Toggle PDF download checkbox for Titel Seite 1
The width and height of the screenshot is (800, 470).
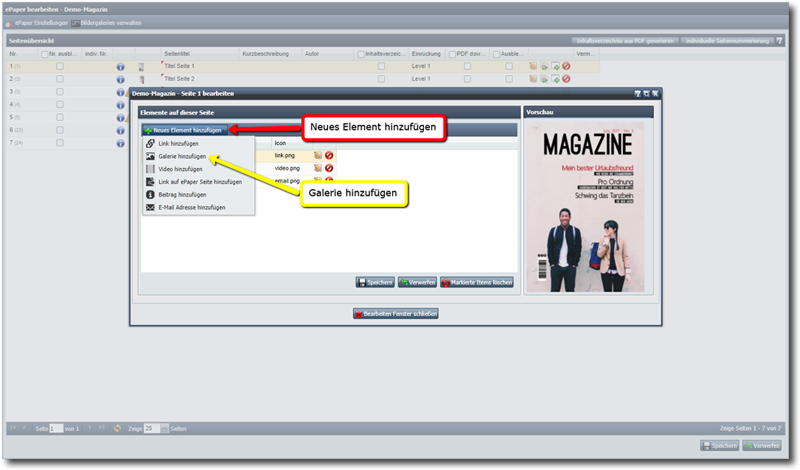pyautogui.click(x=467, y=66)
